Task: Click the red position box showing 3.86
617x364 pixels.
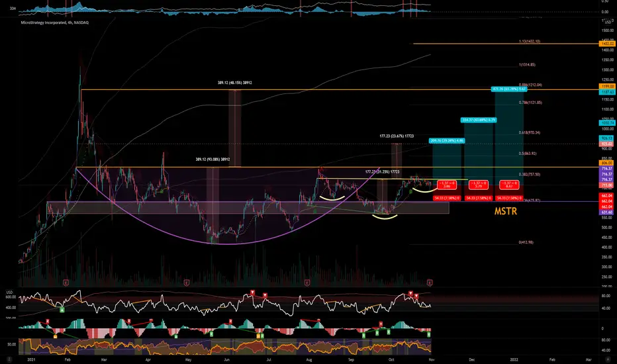Action: click(x=447, y=185)
